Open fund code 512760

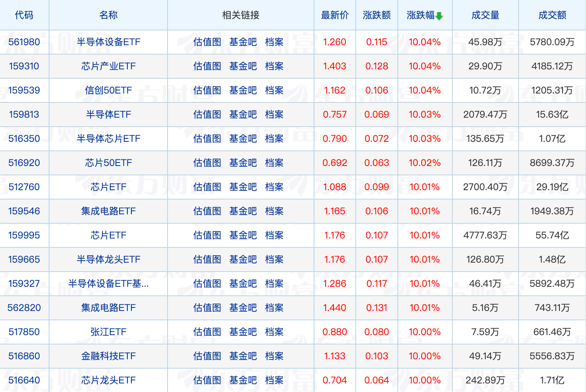coord(24,187)
